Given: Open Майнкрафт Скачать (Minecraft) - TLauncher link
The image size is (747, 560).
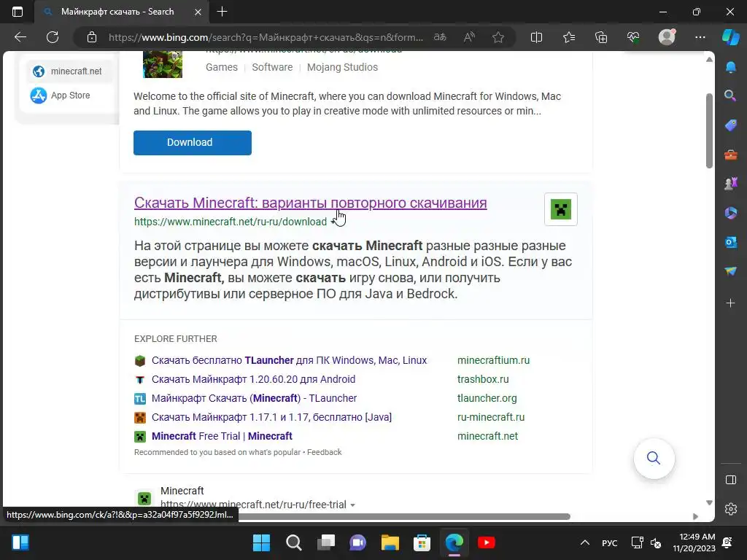Looking at the screenshot, I should (254, 398).
